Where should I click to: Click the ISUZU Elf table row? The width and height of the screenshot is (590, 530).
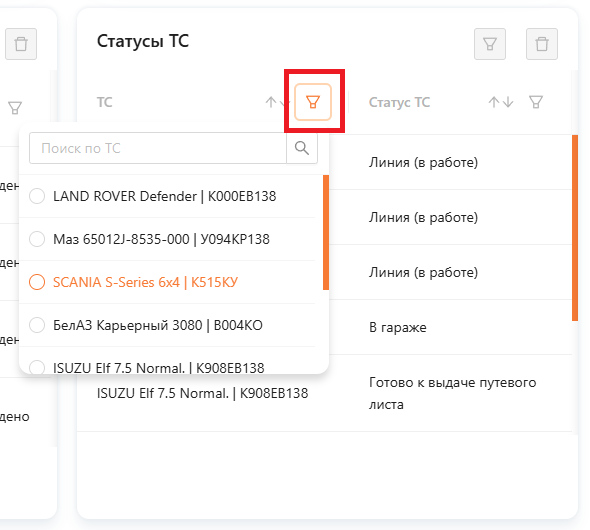324,393
